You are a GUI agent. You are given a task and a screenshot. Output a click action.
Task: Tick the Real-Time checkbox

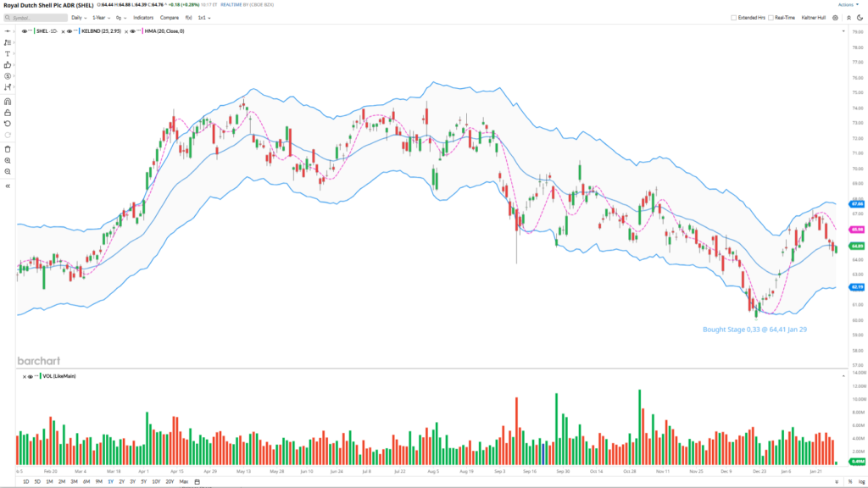click(x=771, y=17)
